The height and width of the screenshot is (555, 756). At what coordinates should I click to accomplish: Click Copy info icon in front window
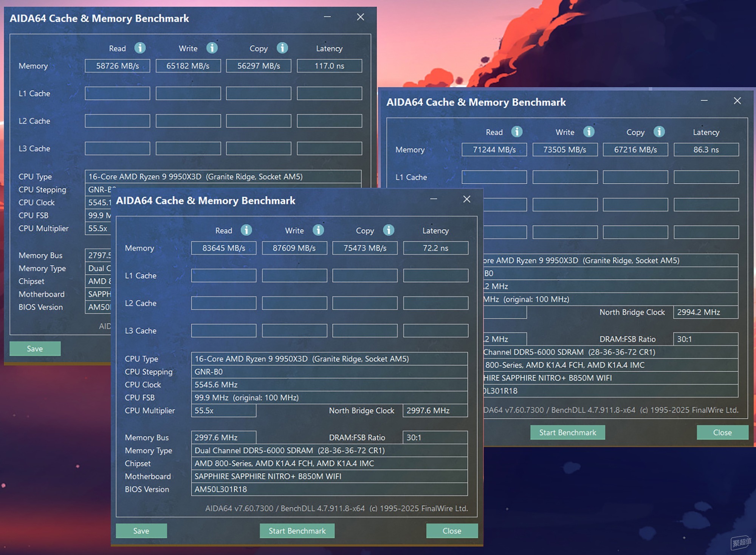point(388,230)
